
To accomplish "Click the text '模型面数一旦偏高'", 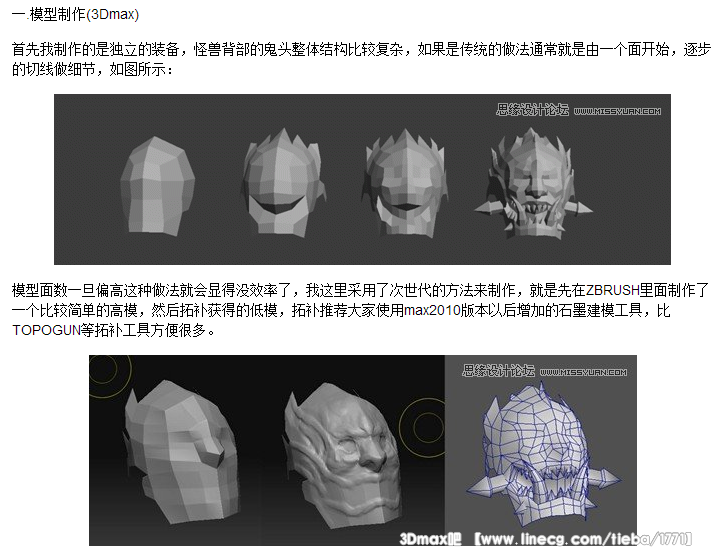I will [68, 291].
